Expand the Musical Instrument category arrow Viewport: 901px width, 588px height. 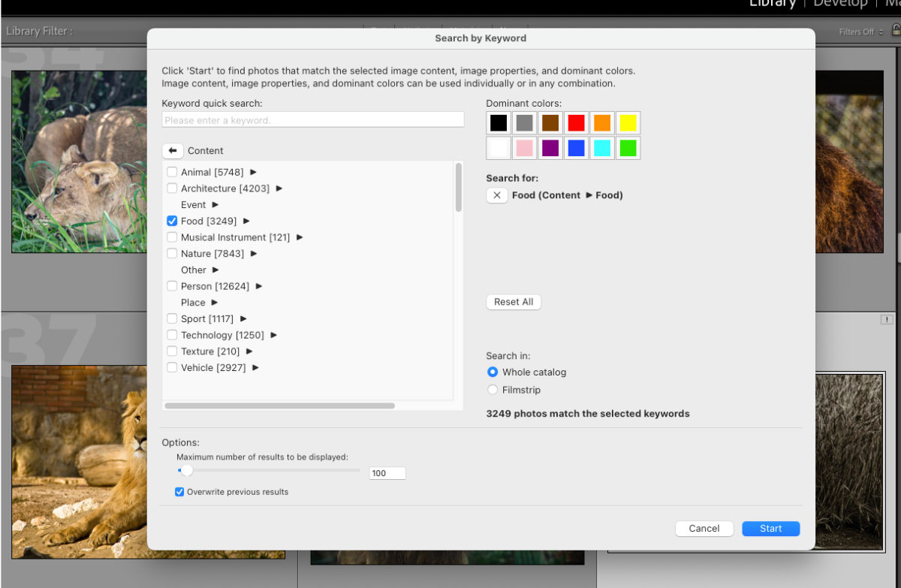point(300,237)
